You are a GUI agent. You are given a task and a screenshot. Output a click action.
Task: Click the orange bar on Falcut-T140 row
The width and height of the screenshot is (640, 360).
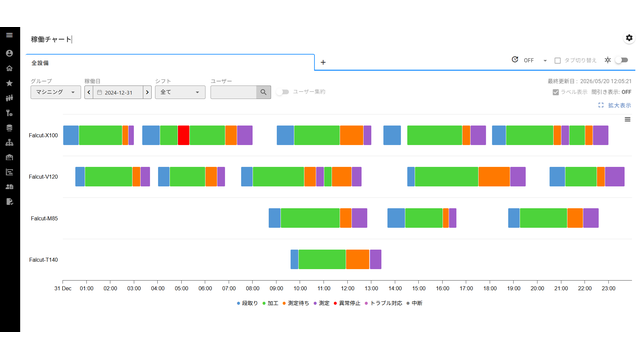click(x=358, y=259)
